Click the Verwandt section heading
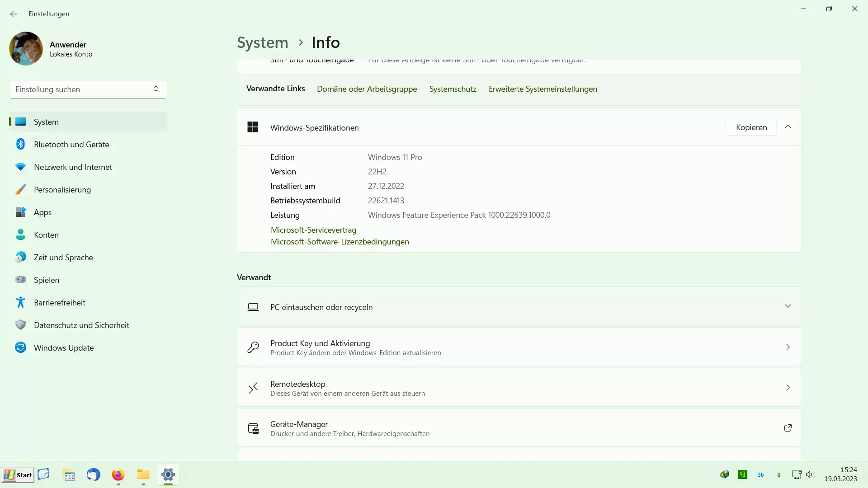Screen dimensions: 868x488 (254, 277)
